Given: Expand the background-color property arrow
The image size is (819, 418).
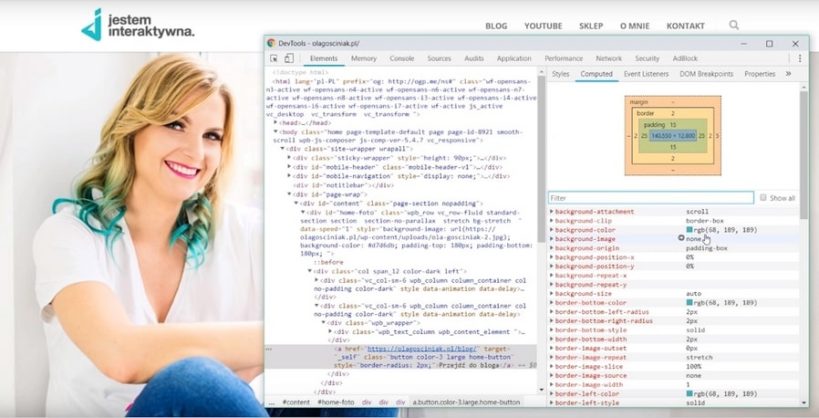Looking at the screenshot, I should coord(551,230).
